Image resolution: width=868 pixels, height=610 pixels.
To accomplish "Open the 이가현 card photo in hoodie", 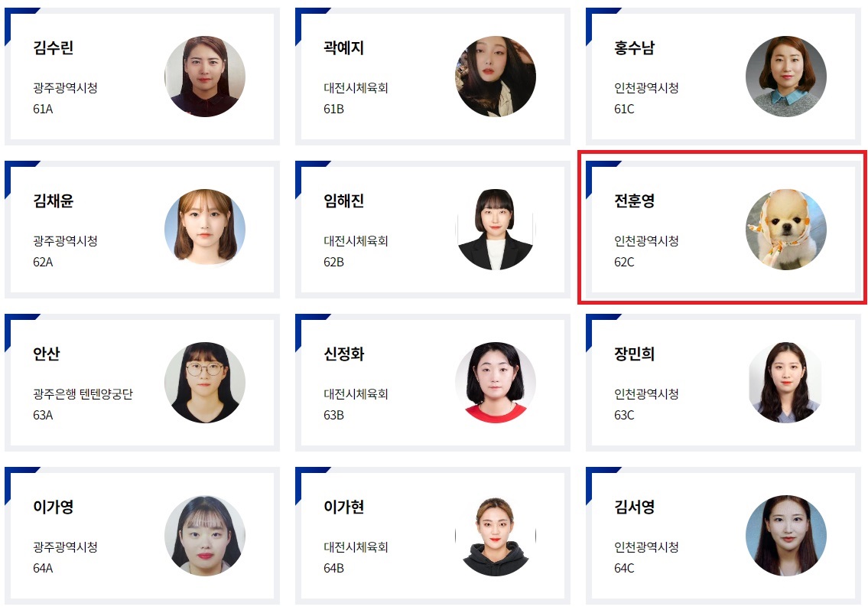I will (x=496, y=535).
